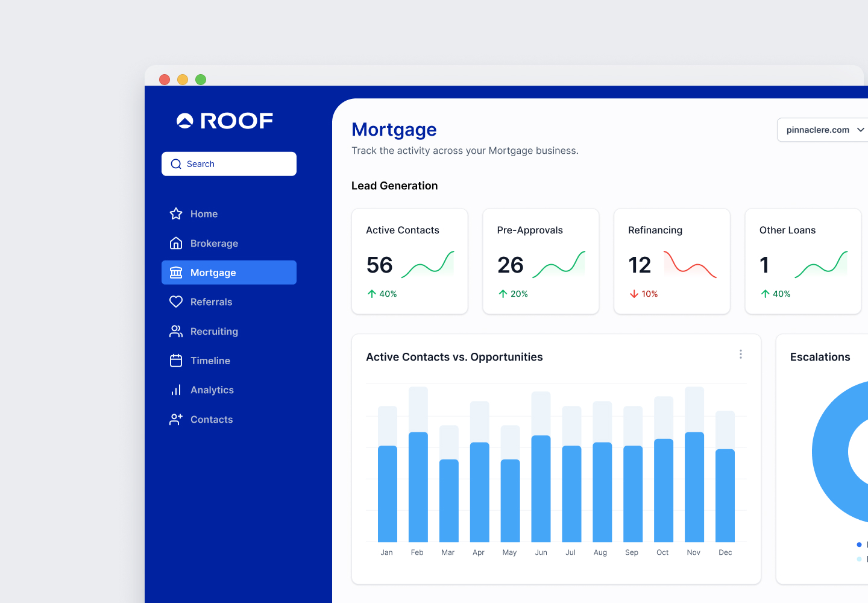Click the green window maximize button
The image size is (868, 603).
point(201,80)
